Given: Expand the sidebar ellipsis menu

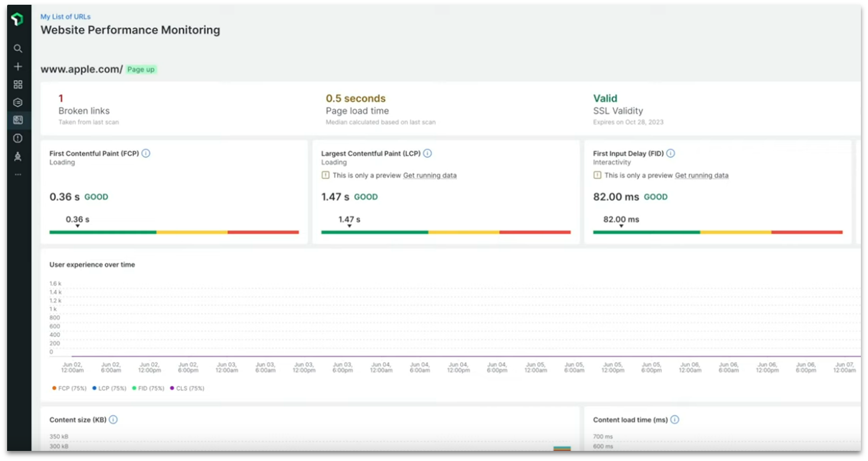Looking at the screenshot, I should click(18, 174).
